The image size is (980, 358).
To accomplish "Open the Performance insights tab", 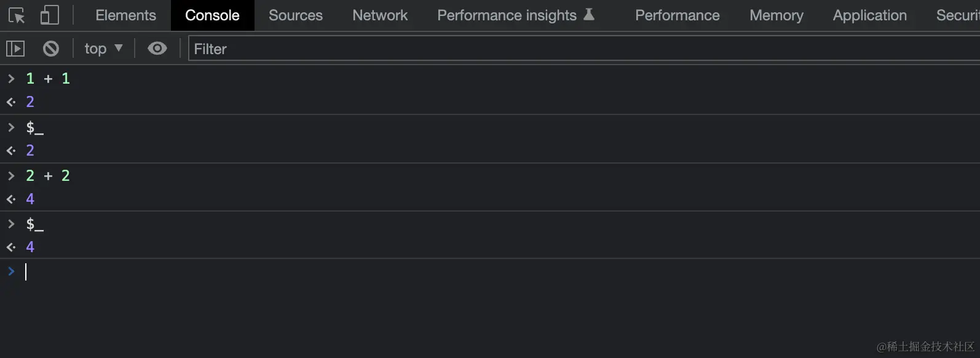I will pos(507,15).
